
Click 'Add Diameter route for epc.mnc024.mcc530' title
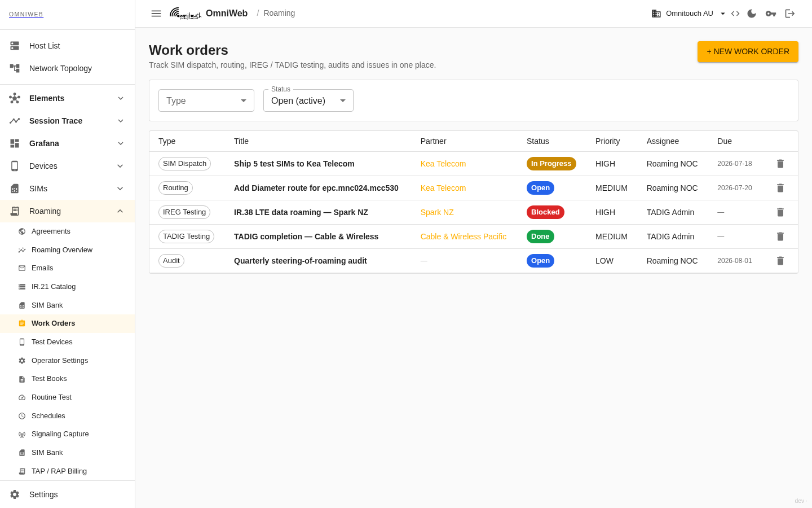coord(316,188)
